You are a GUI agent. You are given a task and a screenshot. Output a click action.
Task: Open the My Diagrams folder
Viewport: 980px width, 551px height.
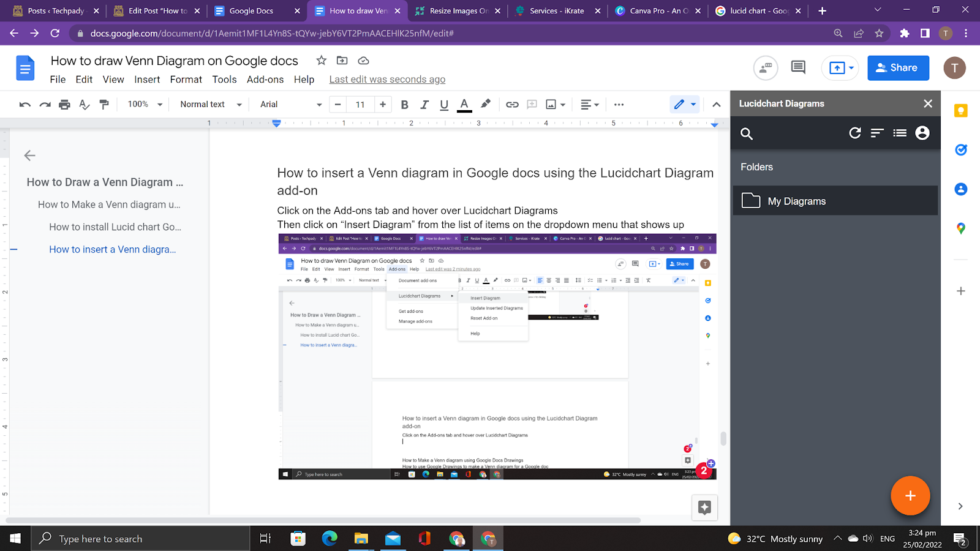point(835,201)
